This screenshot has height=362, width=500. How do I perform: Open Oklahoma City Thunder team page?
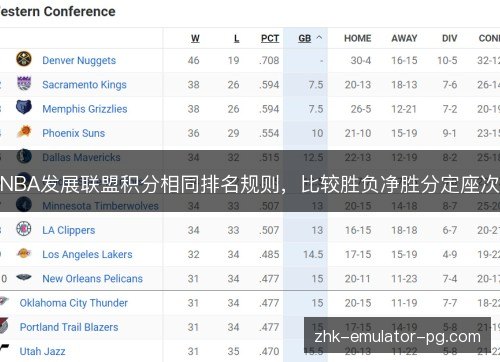click(74, 303)
